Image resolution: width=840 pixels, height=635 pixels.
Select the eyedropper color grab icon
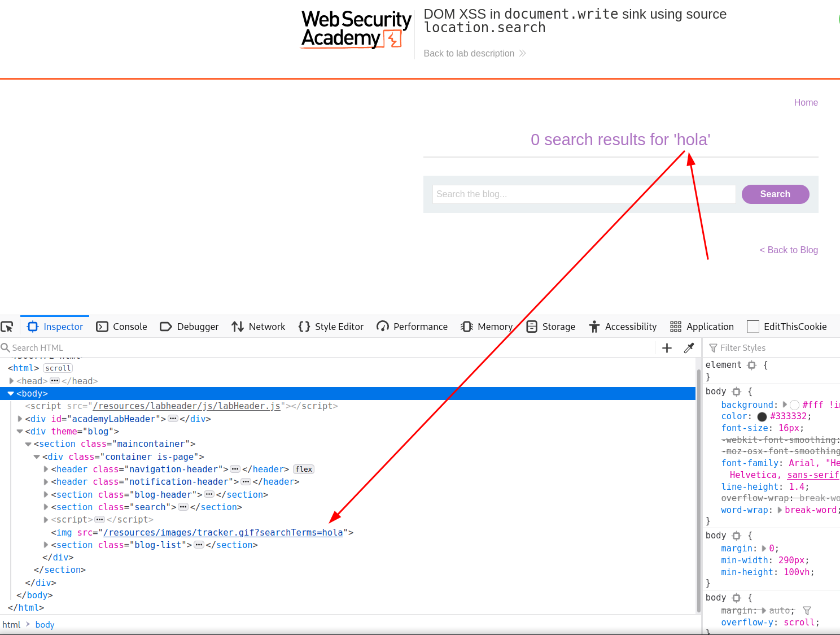coord(689,348)
